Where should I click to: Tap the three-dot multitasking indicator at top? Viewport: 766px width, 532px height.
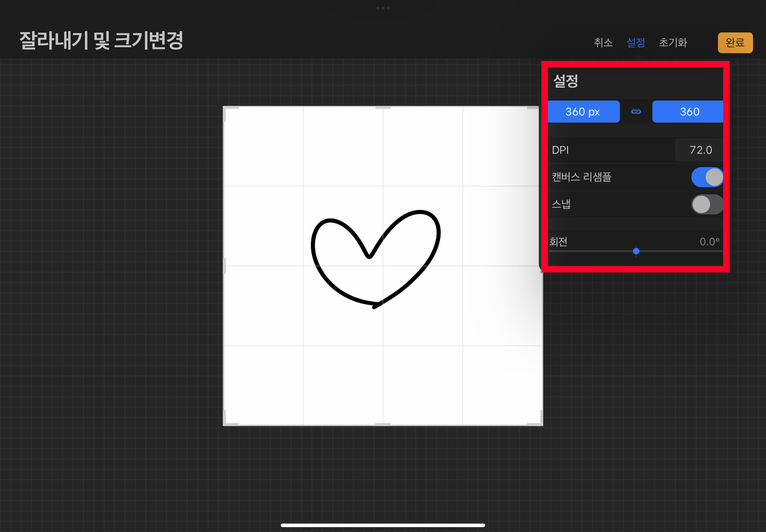(383, 8)
